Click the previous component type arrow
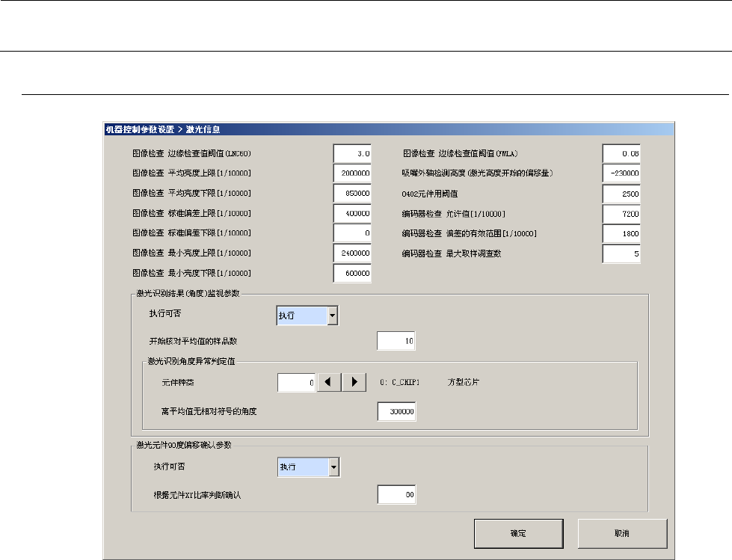The image size is (732, 560). tap(329, 382)
